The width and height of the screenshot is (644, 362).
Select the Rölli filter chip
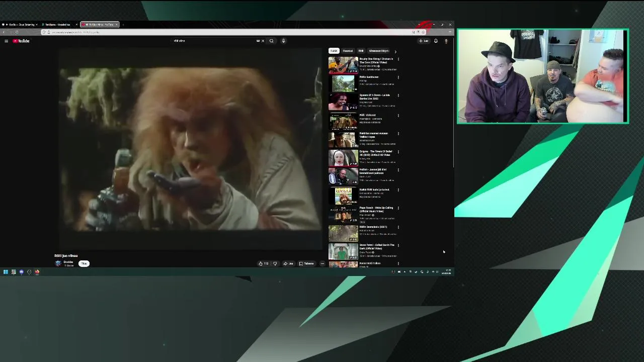pos(361,51)
